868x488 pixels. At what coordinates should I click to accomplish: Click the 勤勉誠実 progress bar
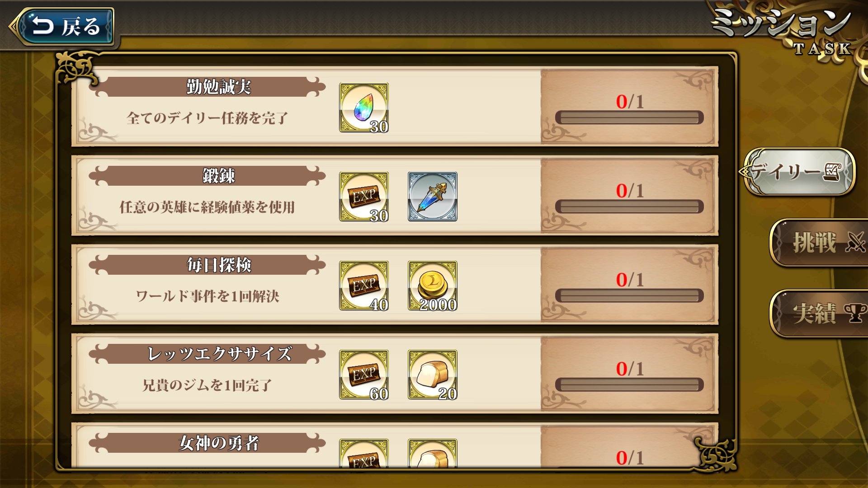pos(629,117)
